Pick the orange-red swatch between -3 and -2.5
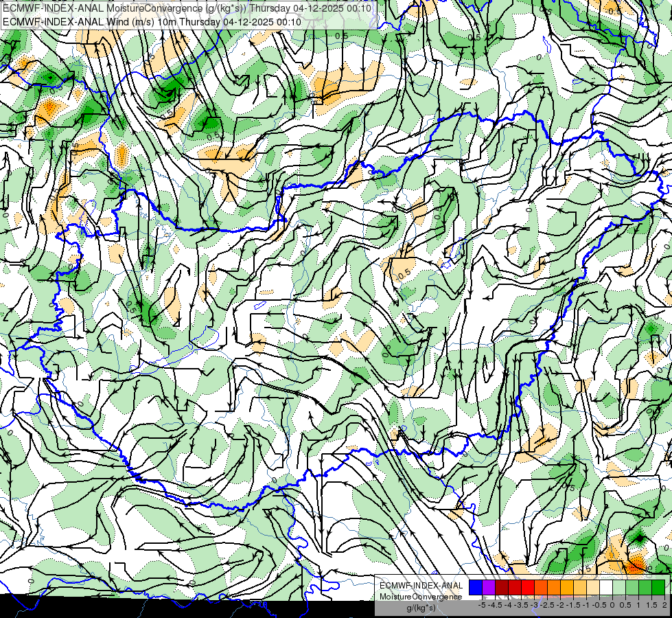This screenshot has height=618, width=672. click(x=541, y=588)
